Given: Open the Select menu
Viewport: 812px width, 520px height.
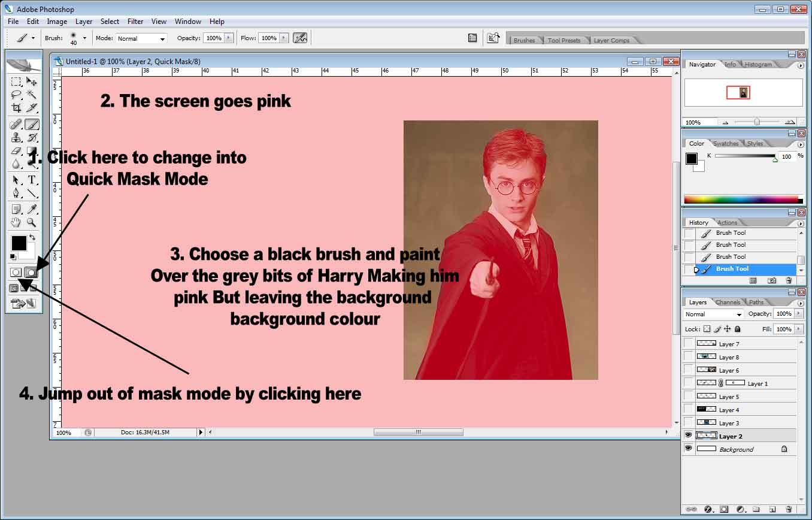Looking at the screenshot, I should [110, 22].
